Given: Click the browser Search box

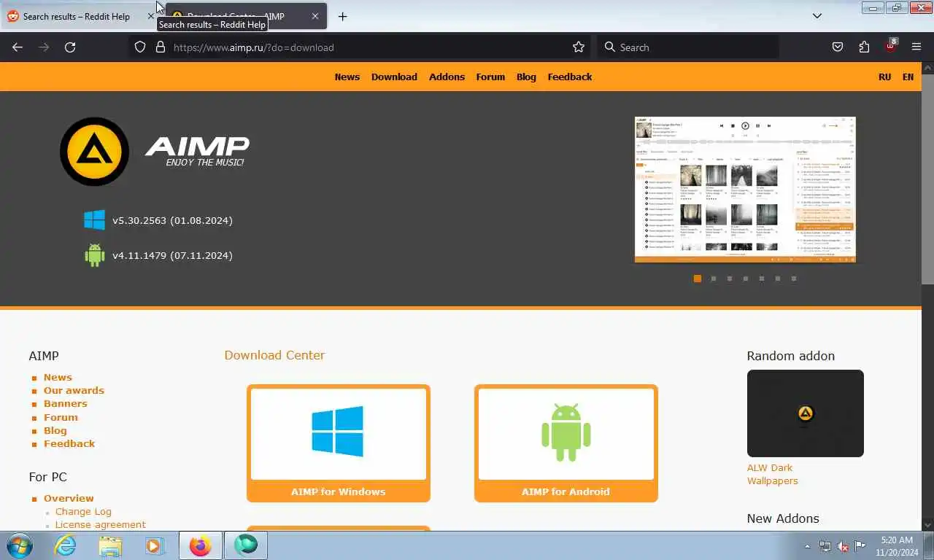Looking at the screenshot, I should [x=688, y=47].
